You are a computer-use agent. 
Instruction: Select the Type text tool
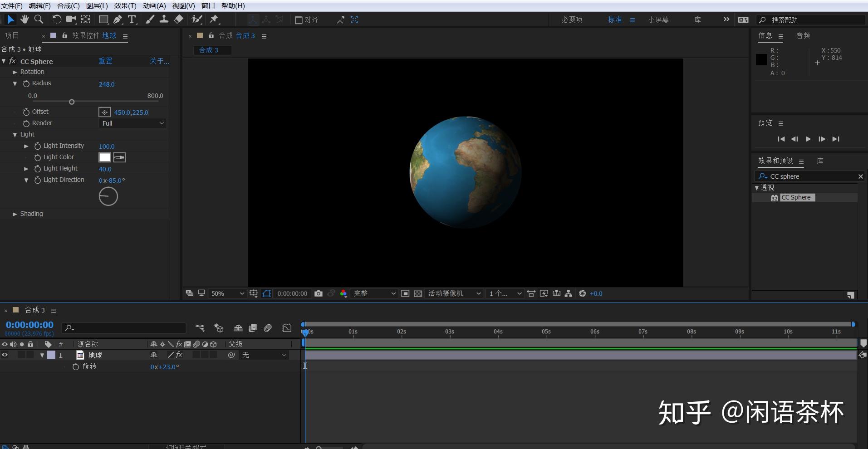tap(132, 20)
